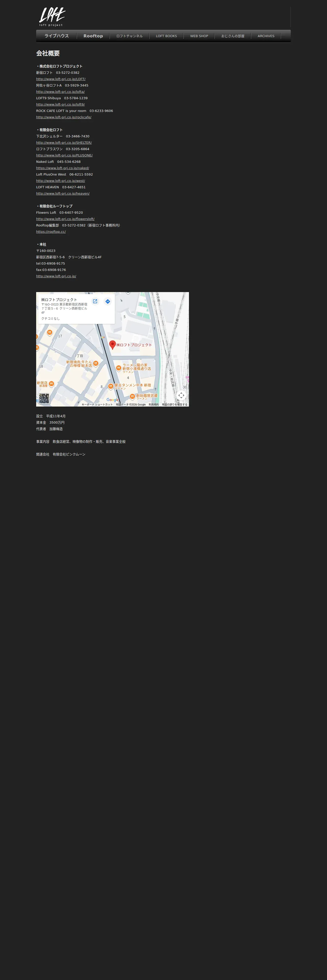Select 新宿焼肉 牛たん restaurant marker
Screen dimensions: 327x980
[96, 363]
